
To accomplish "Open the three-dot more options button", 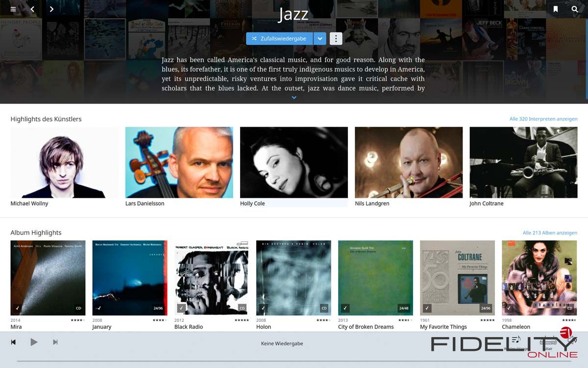I will pos(336,39).
